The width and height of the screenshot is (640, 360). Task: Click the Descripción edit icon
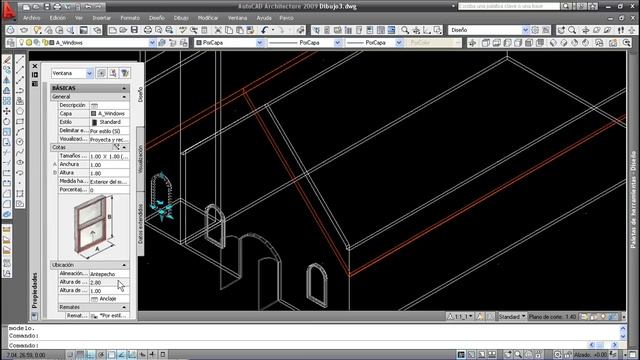click(x=94, y=105)
